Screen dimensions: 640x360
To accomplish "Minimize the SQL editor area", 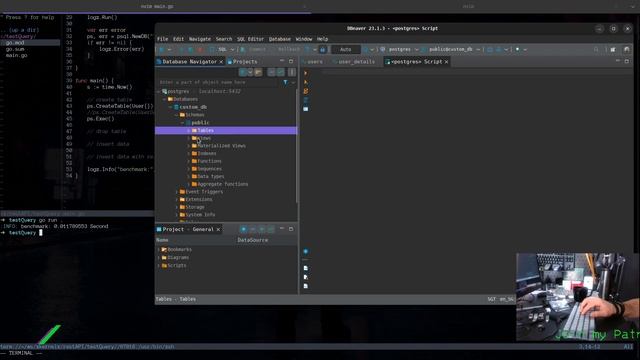I will pos(618,61).
